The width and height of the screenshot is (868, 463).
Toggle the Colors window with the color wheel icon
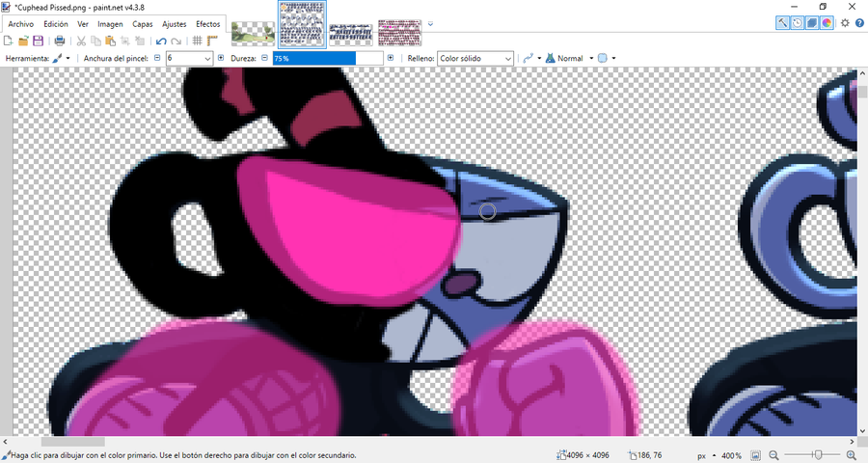point(827,23)
